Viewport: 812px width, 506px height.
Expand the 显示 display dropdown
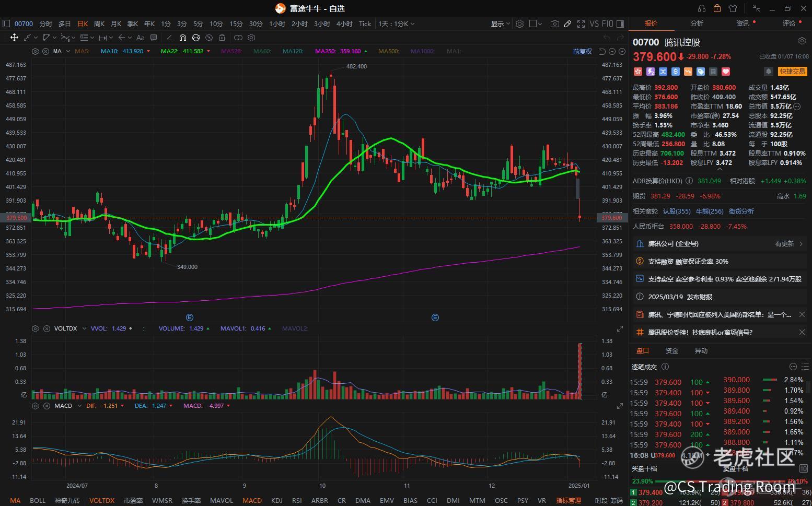(500, 24)
